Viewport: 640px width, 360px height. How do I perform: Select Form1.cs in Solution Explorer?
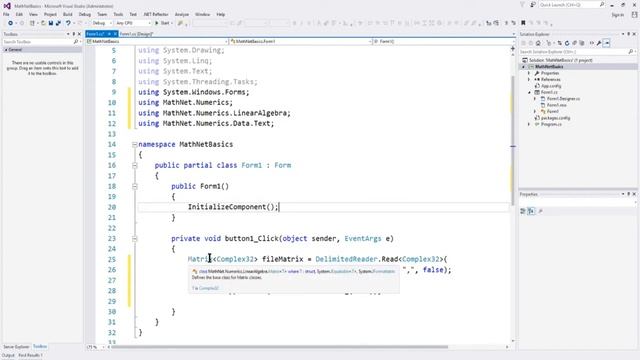549,92
